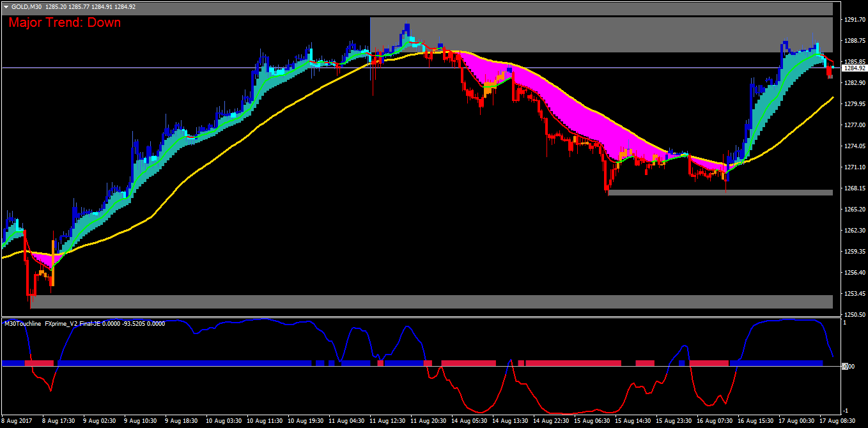This screenshot has width=868, height=428.
Task: Click the '17 Aug 08:30' time label
Action: coord(837,422)
